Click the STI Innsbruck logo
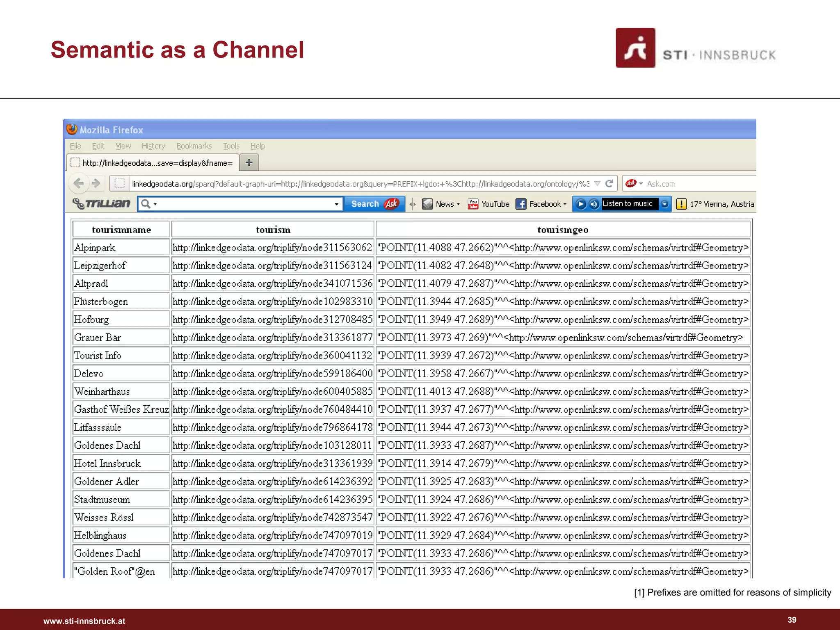Image resolution: width=840 pixels, height=630 pixels. click(x=696, y=48)
